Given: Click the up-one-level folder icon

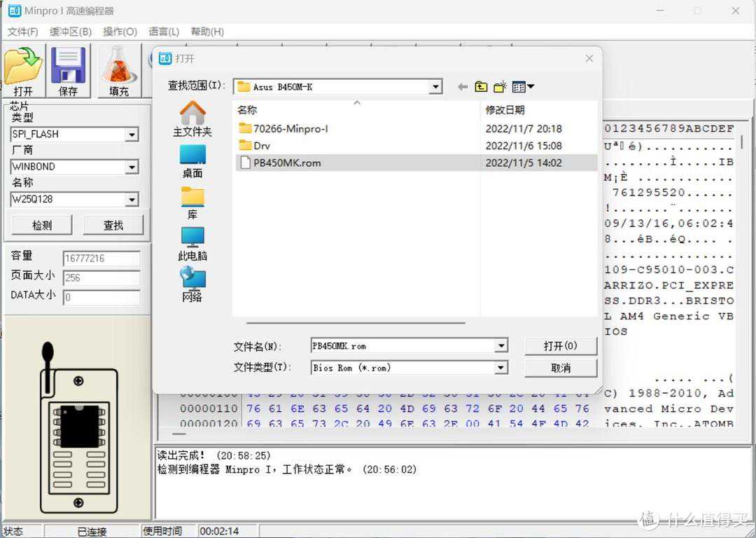Looking at the screenshot, I should point(481,87).
